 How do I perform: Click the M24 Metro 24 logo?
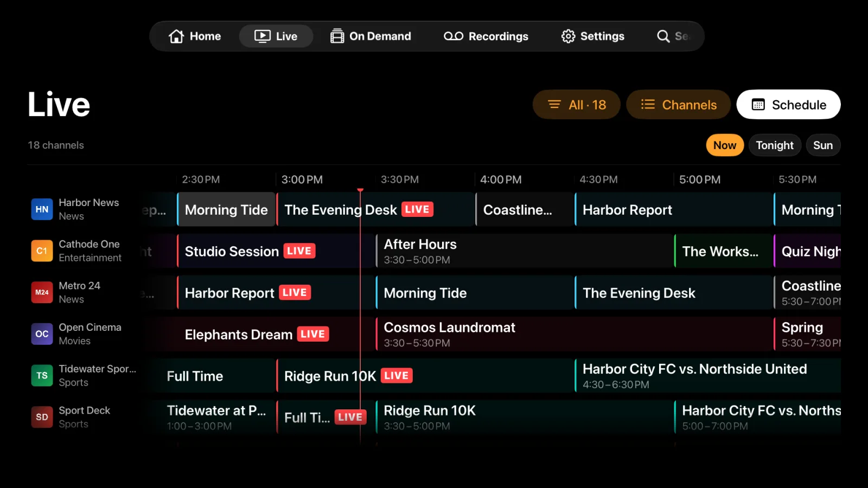[42, 292]
